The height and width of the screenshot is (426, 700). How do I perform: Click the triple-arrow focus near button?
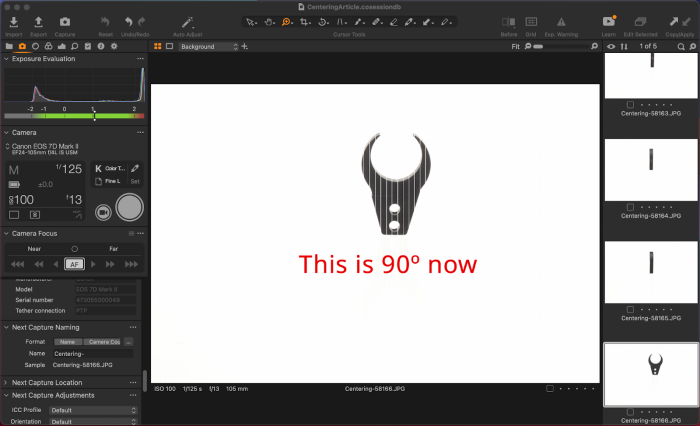pos(17,264)
